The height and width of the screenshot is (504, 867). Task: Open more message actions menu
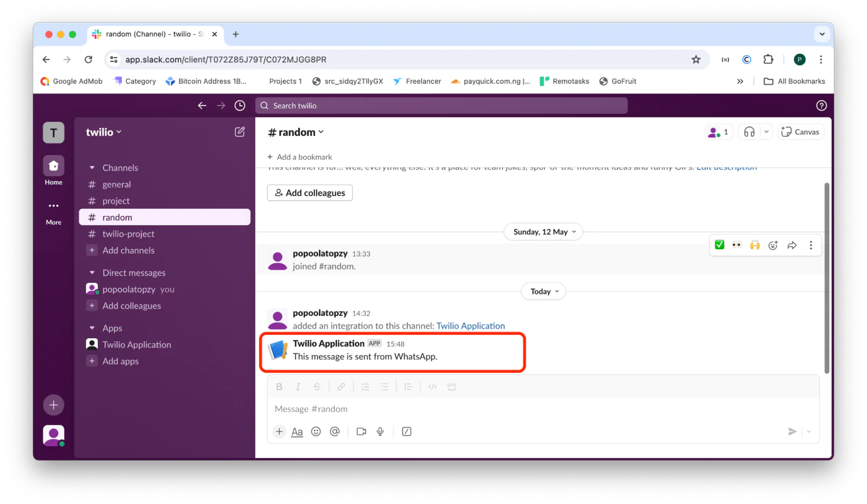tap(811, 245)
